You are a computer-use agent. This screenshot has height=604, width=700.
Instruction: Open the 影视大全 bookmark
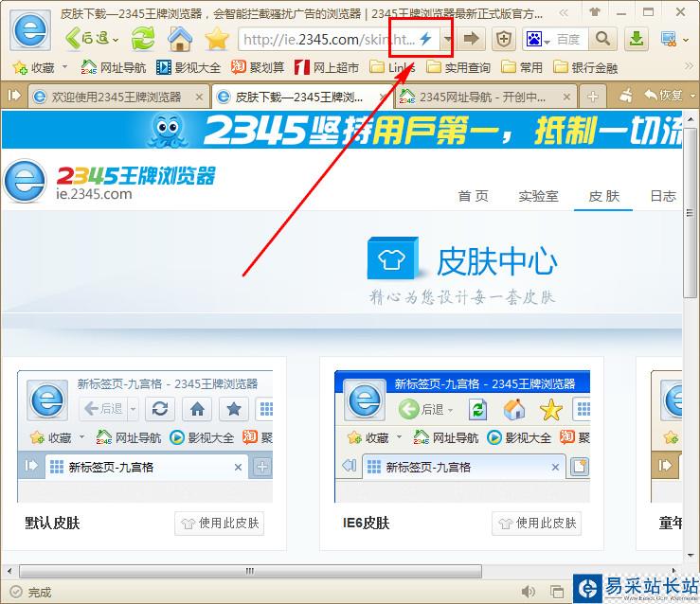188,67
